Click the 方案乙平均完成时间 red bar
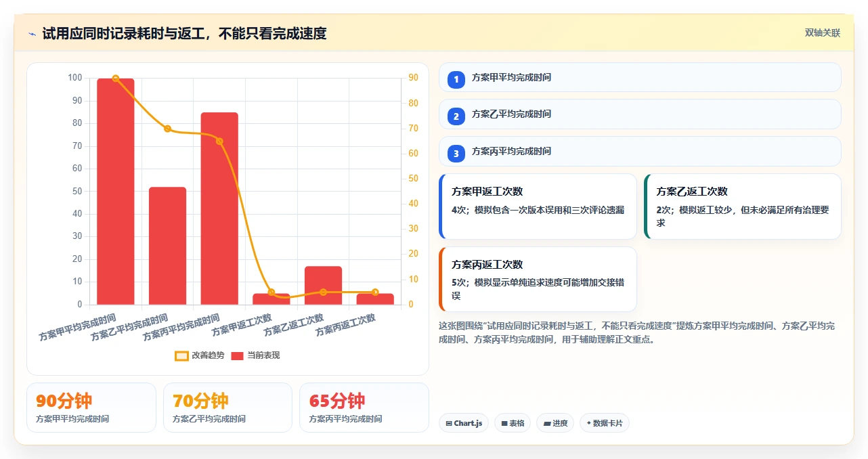 (x=168, y=246)
